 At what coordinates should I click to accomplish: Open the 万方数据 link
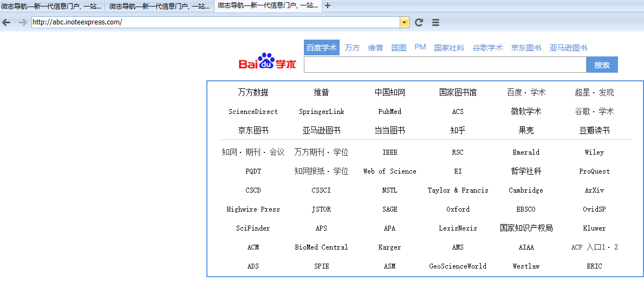[253, 93]
